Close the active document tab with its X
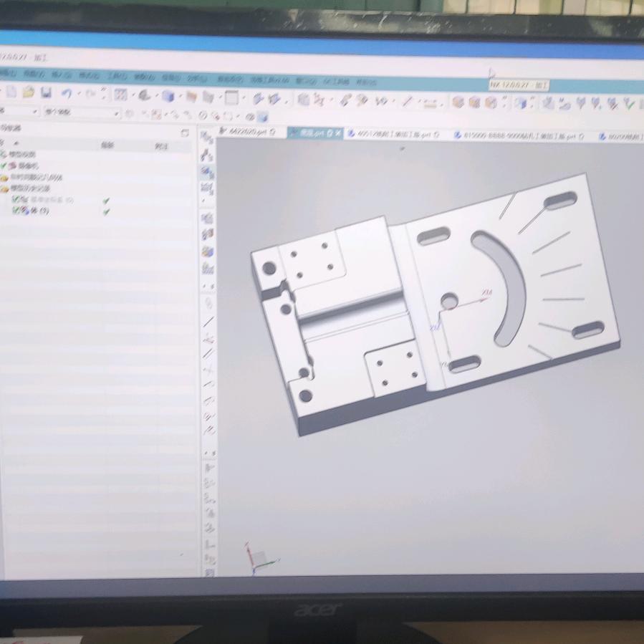The image size is (644, 644). [x=338, y=133]
